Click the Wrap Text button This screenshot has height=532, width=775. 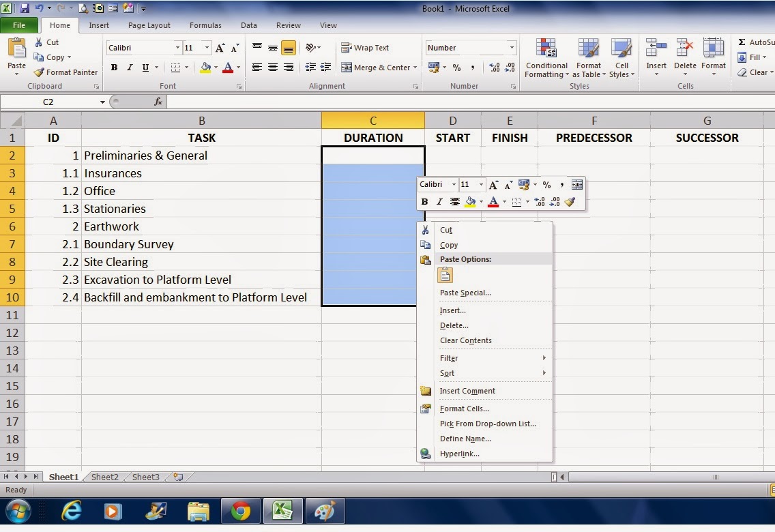pyautogui.click(x=365, y=48)
